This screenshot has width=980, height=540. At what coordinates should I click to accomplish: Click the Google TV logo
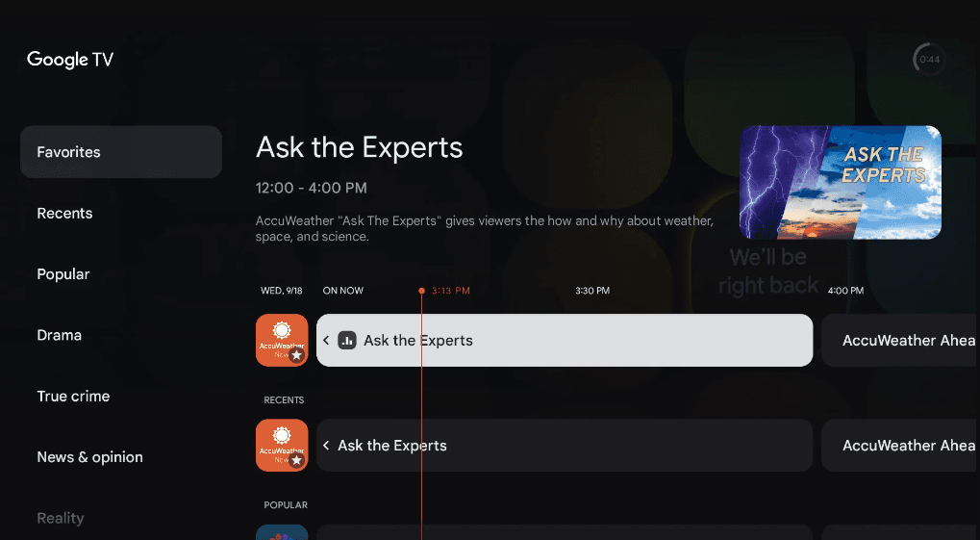point(70,60)
